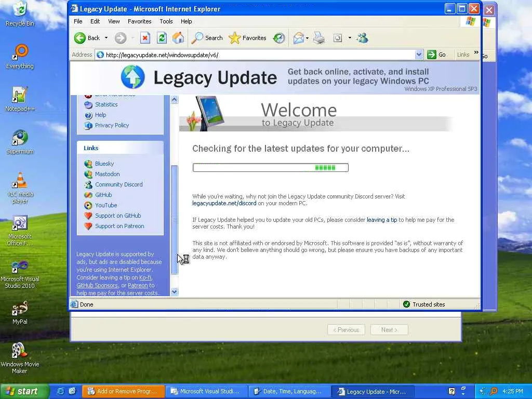Screen dimensions: 532x399
Task: Click the Patreon link in the ads notice
Action: tap(138, 285)
